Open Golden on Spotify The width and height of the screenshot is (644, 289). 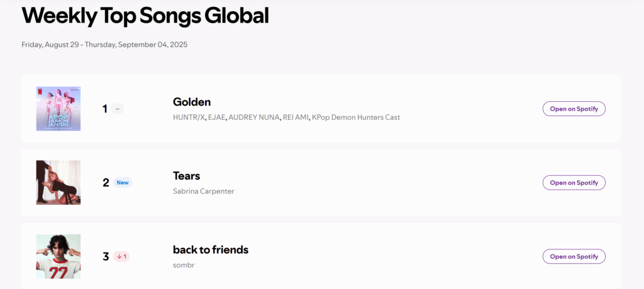coord(574,109)
